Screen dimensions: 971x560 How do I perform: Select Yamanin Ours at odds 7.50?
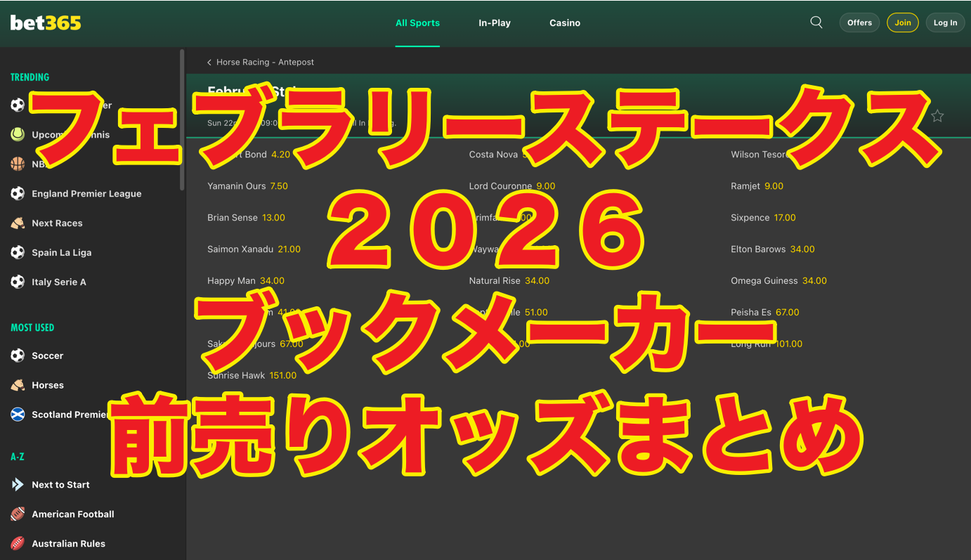pos(247,186)
